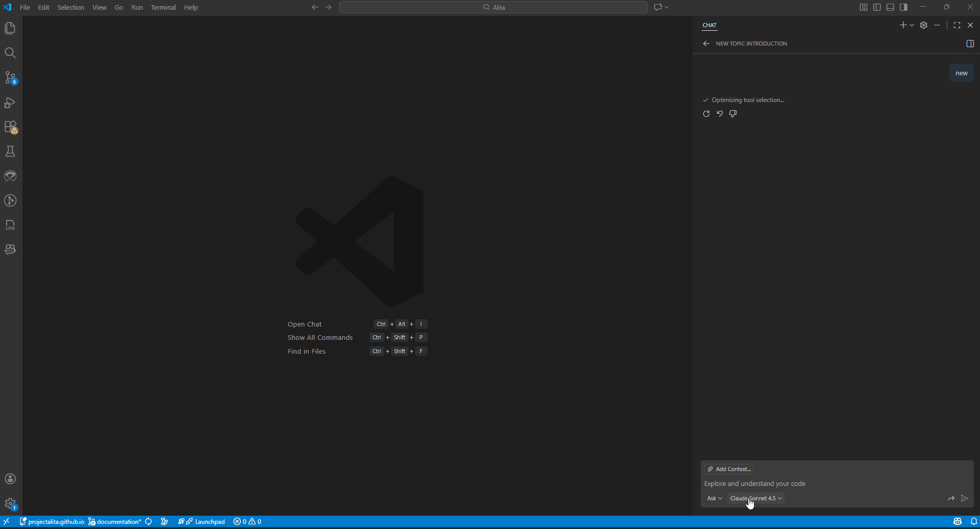Toggle the panel layout visibility
Viewport: 980px width, 529px height.
890,7
